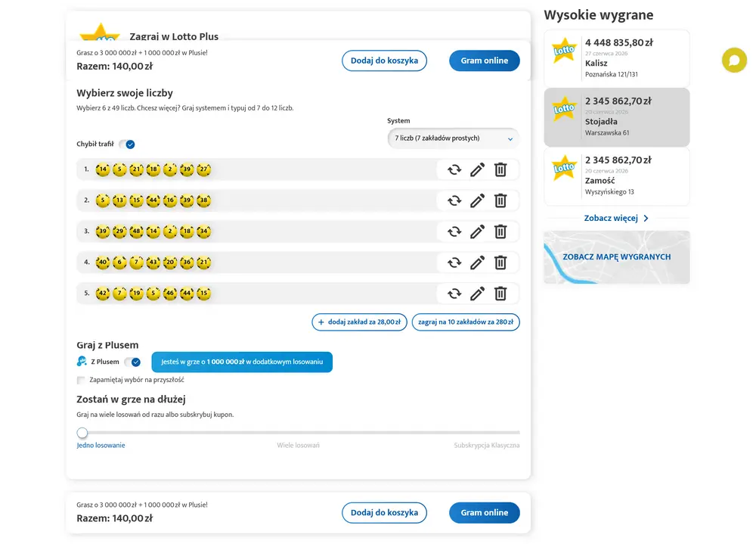The image size is (756, 544).
Task: Select Wiele losowań on the draw slider
Action: tap(298, 445)
